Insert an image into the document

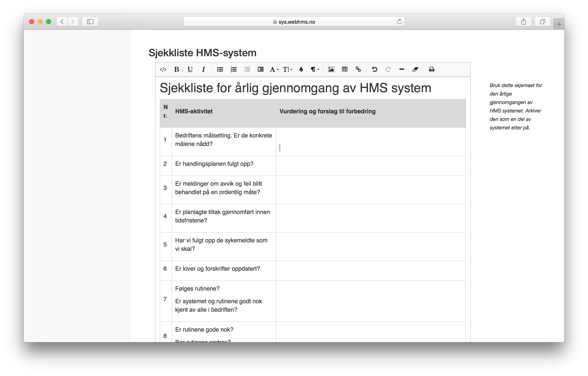pyautogui.click(x=331, y=69)
